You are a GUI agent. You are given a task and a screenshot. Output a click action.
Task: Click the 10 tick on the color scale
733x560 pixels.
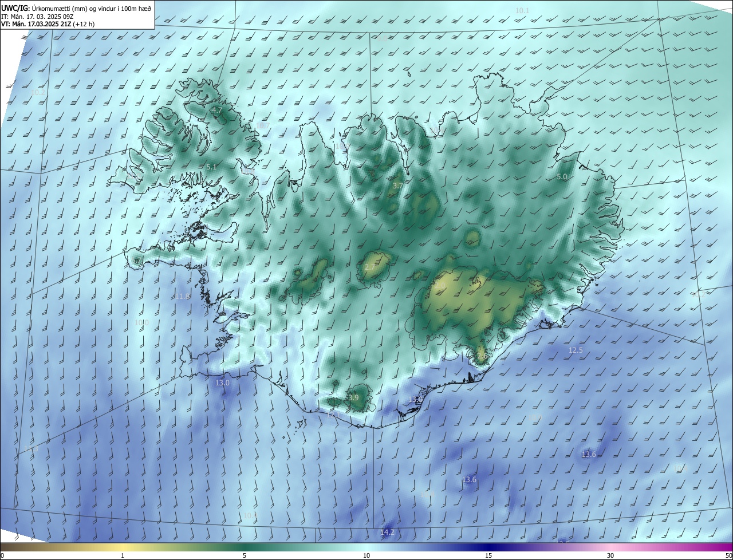366,555
